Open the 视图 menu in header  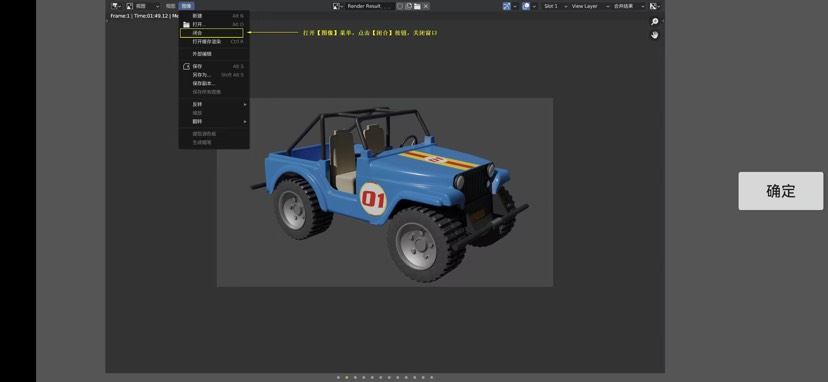(170, 6)
